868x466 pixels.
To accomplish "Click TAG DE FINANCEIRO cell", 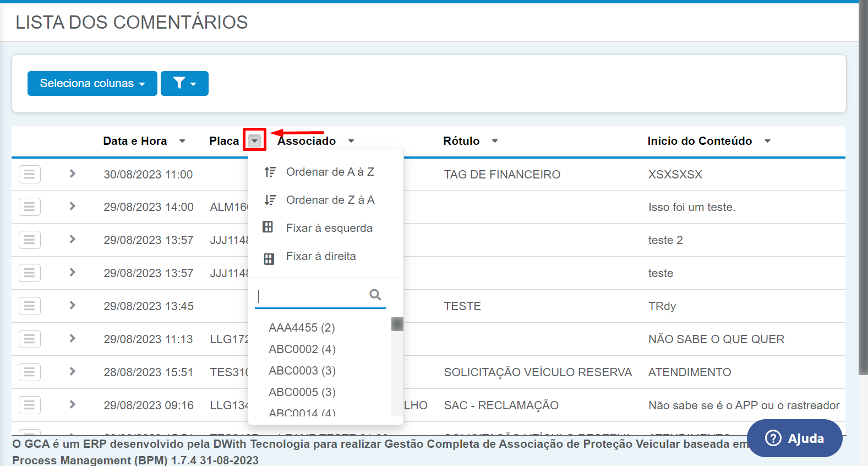I will (502, 175).
